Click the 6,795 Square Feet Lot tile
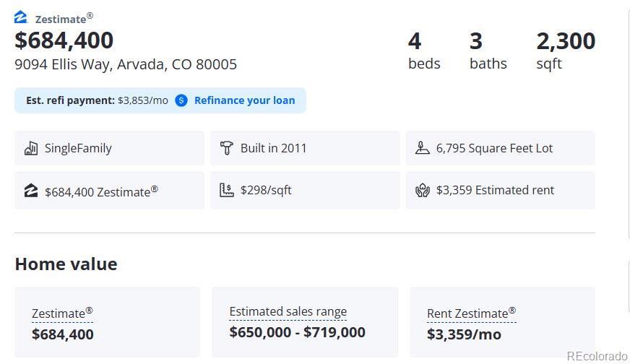The image size is (630, 364). click(500, 148)
